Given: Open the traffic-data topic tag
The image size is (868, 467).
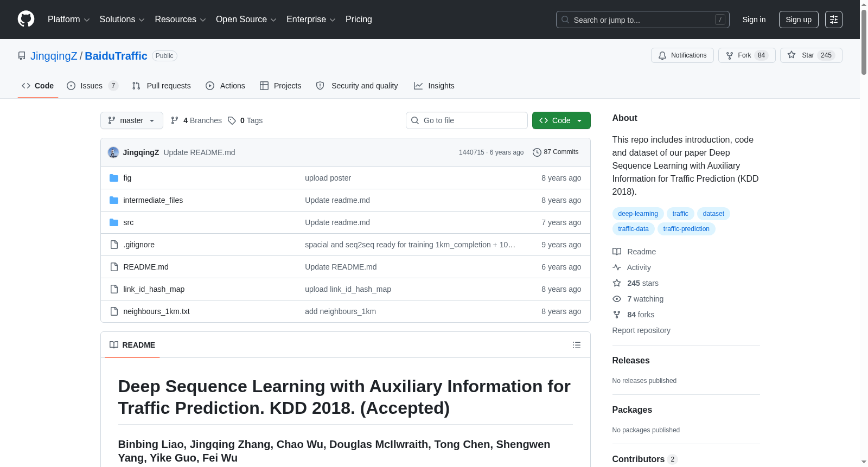Looking at the screenshot, I should tap(633, 229).
